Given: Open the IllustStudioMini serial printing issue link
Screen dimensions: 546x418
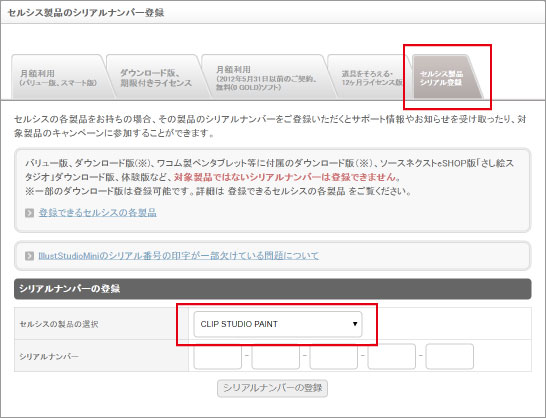Looking at the screenshot, I should (x=178, y=256).
